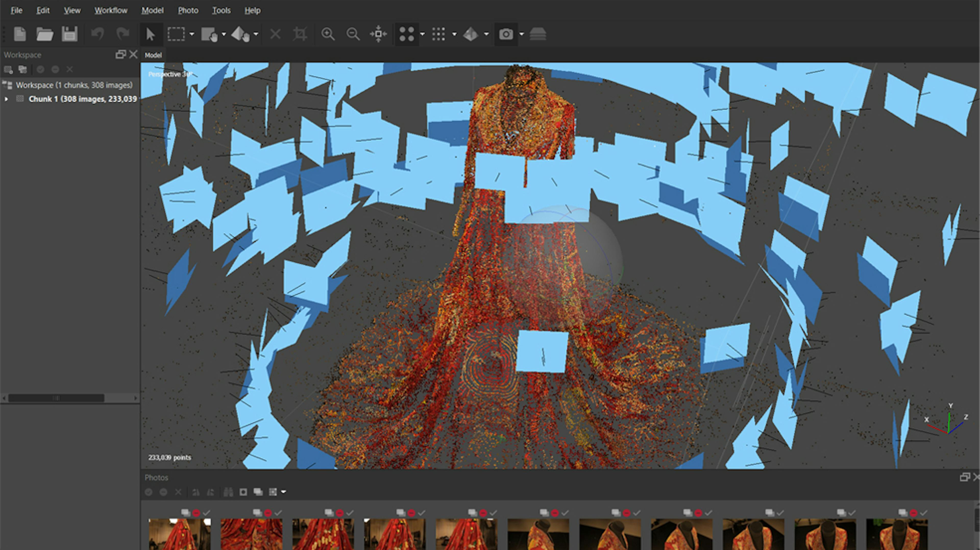
Task: Open the first photo thumbnail
Action: point(179,532)
